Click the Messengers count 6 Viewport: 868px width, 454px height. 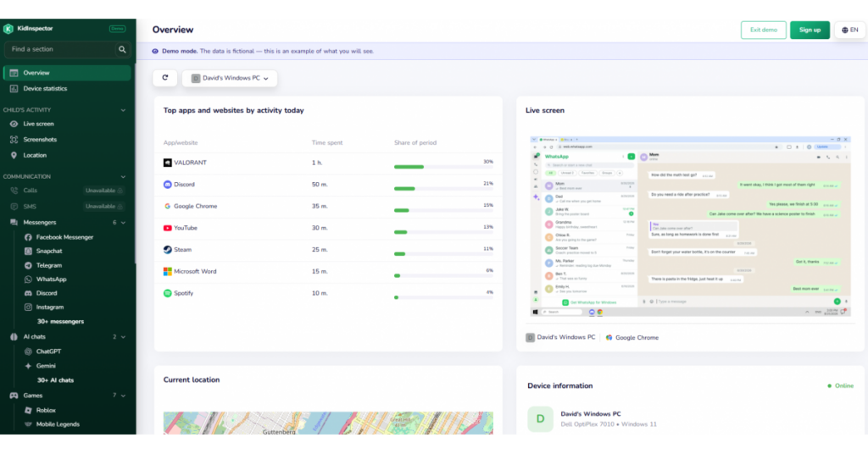click(114, 223)
